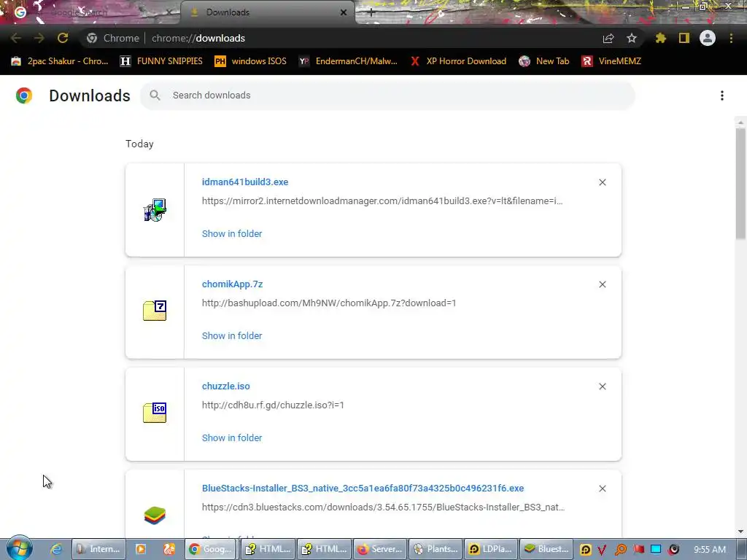Bookmark this page with the star icon

(632, 38)
